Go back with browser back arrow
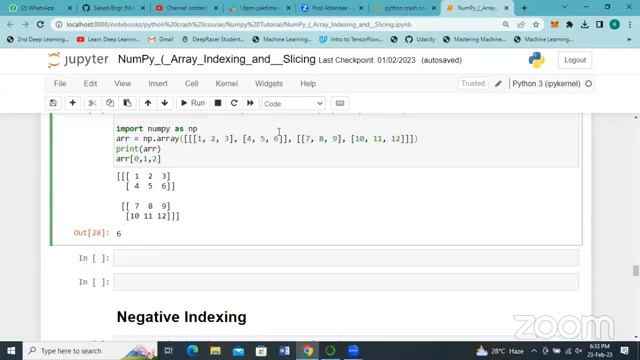The image size is (640, 360). click(10, 24)
